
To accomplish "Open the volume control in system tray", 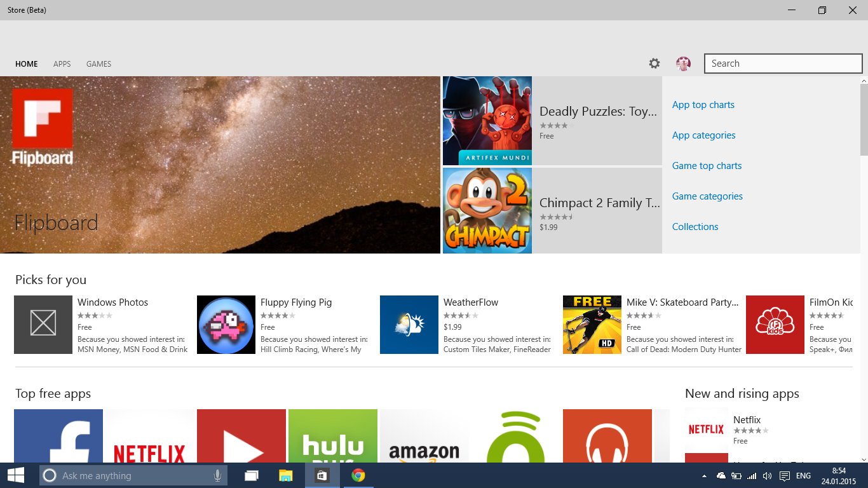I will pyautogui.click(x=767, y=476).
